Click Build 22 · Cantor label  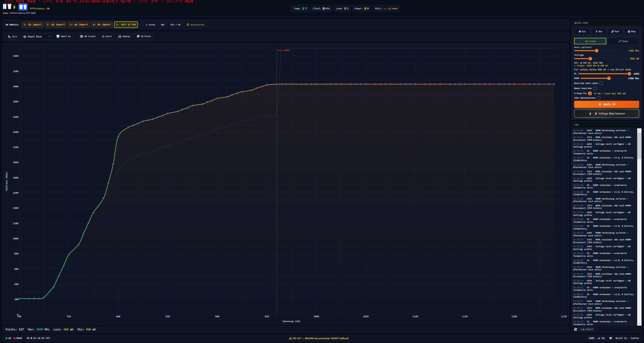[x=627, y=338]
